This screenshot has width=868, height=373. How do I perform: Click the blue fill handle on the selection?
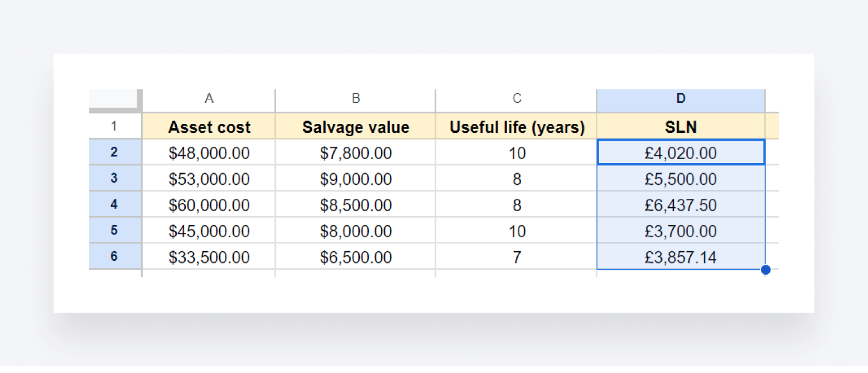coord(765,270)
